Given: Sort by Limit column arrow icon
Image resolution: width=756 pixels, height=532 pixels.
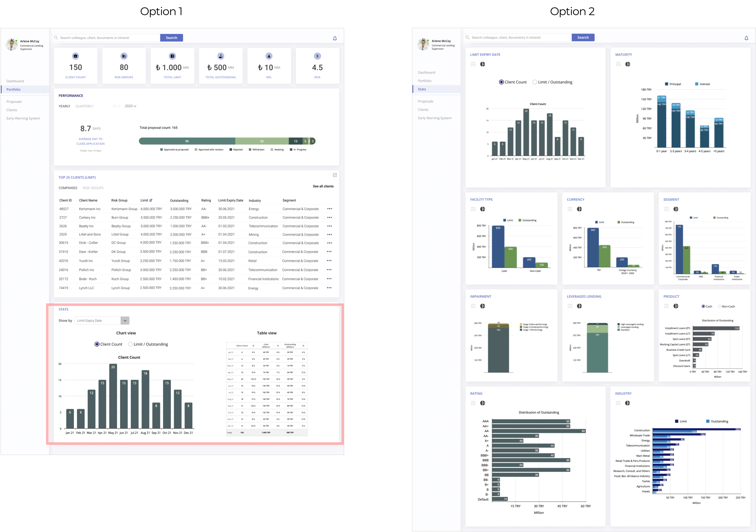Looking at the screenshot, I should (x=151, y=200).
